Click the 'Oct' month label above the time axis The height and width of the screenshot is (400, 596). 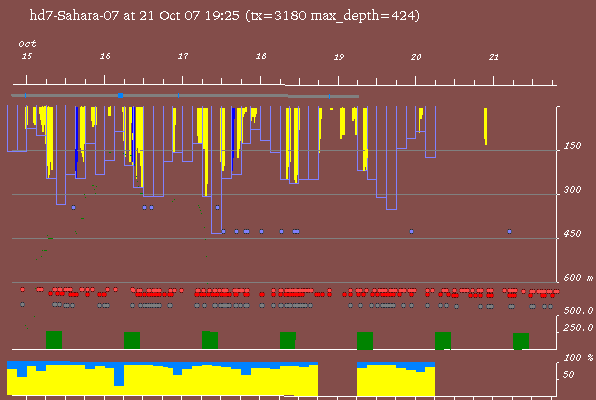pyautogui.click(x=27, y=44)
